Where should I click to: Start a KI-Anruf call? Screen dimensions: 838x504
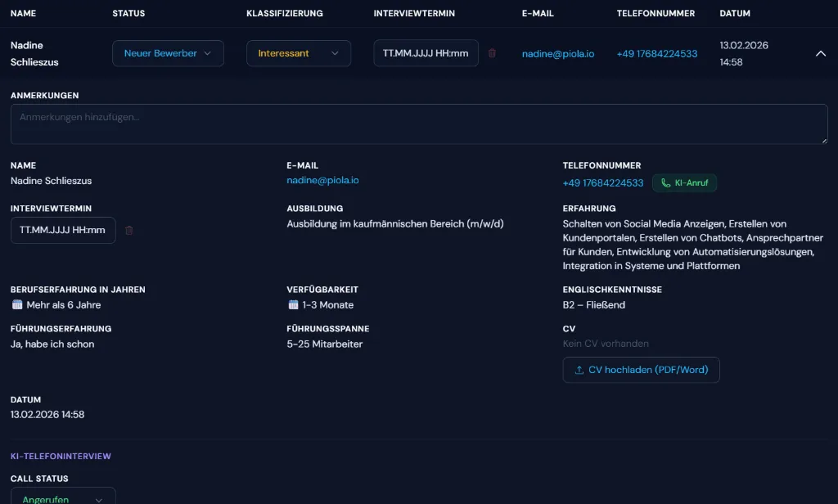click(x=684, y=182)
